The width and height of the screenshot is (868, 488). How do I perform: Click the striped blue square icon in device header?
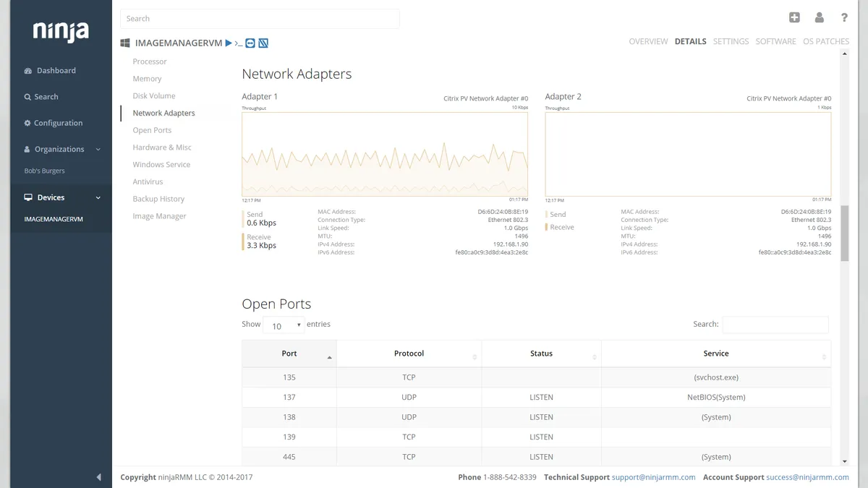tap(263, 43)
